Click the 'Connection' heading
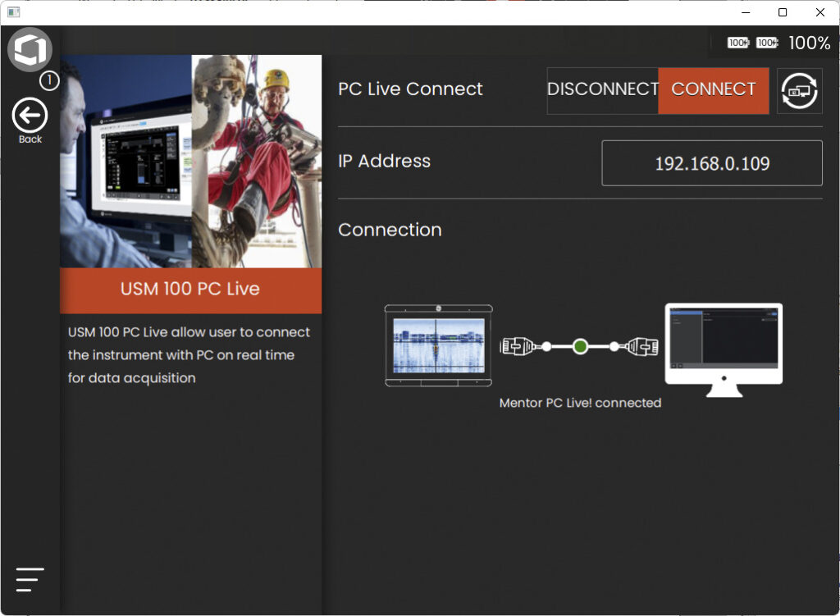840x616 pixels. (390, 230)
